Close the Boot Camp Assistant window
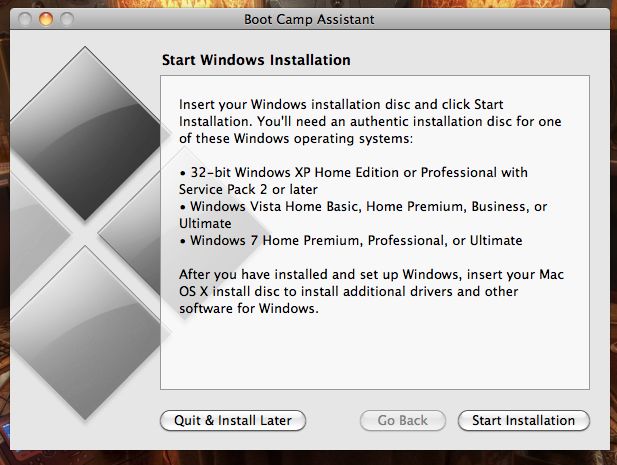 coord(25,18)
